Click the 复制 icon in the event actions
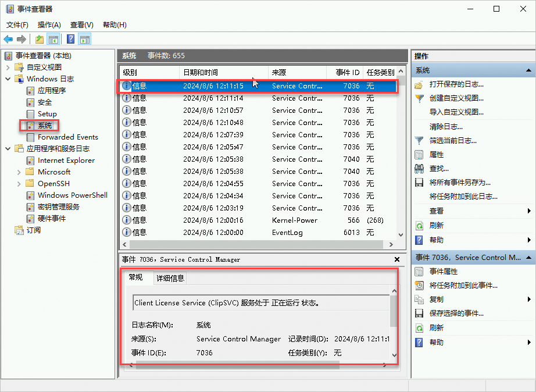This screenshot has height=392, width=536. (x=420, y=299)
